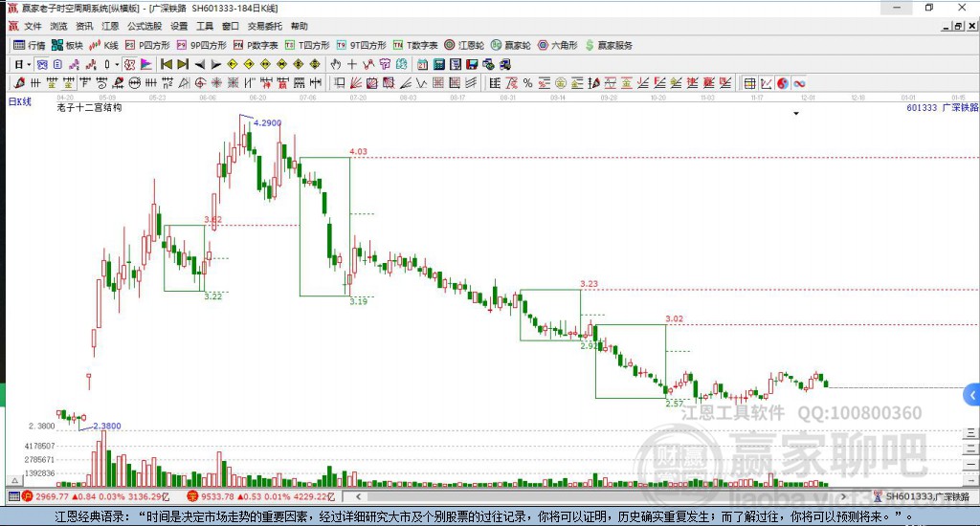Image resolution: width=980 pixels, height=526 pixels.
Task: Click the 601333 广深铁路 stock label
Action: 942,107
